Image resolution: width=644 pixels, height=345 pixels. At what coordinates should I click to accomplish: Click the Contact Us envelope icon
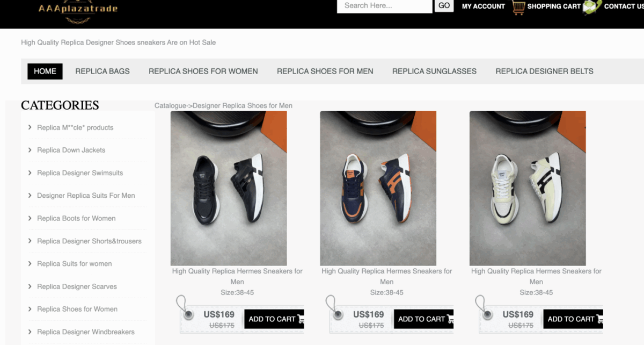click(591, 7)
